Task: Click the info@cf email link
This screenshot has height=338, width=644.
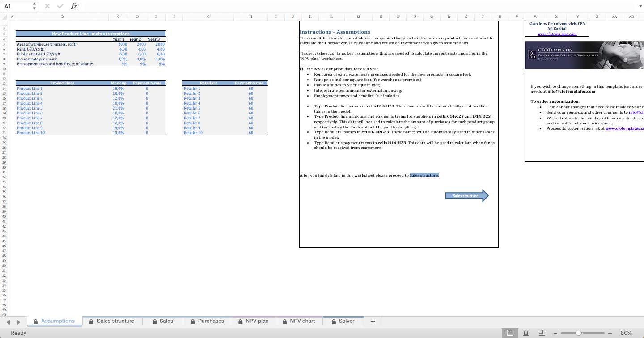Action: pos(636,112)
